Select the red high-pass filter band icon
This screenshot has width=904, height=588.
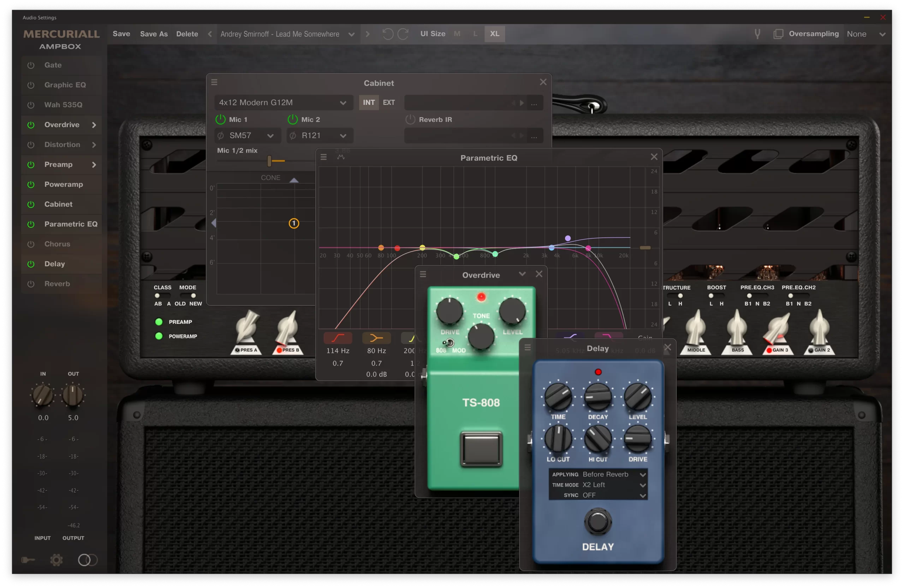click(338, 338)
